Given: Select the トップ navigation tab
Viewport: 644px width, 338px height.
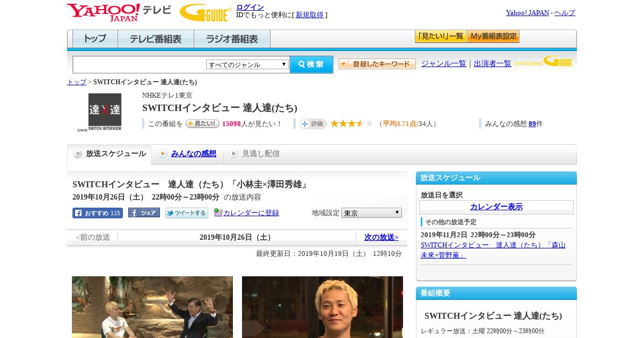Looking at the screenshot, I should tap(95, 39).
